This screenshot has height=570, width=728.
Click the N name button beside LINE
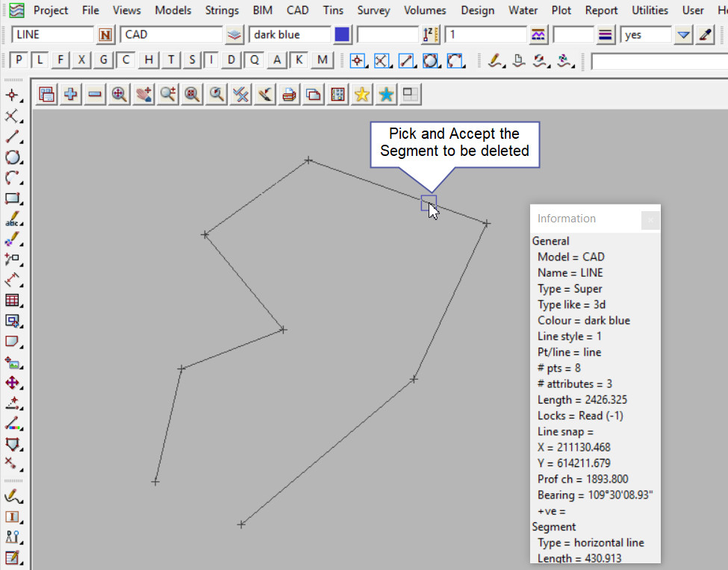(x=106, y=35)
